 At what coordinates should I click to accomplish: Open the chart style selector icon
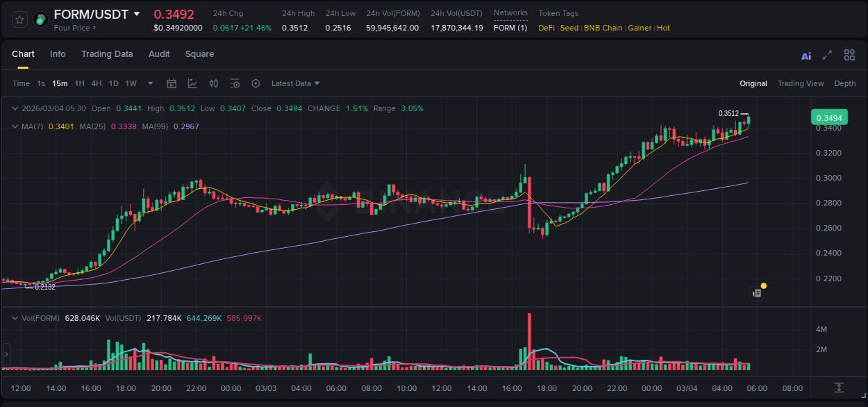click(x=192, y=83)
